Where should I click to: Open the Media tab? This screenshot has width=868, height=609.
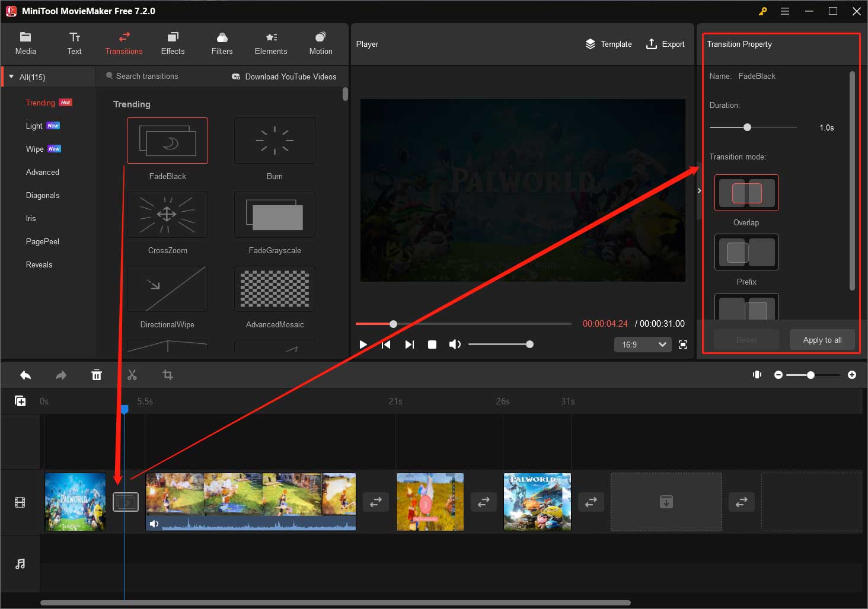coord(25,44)
